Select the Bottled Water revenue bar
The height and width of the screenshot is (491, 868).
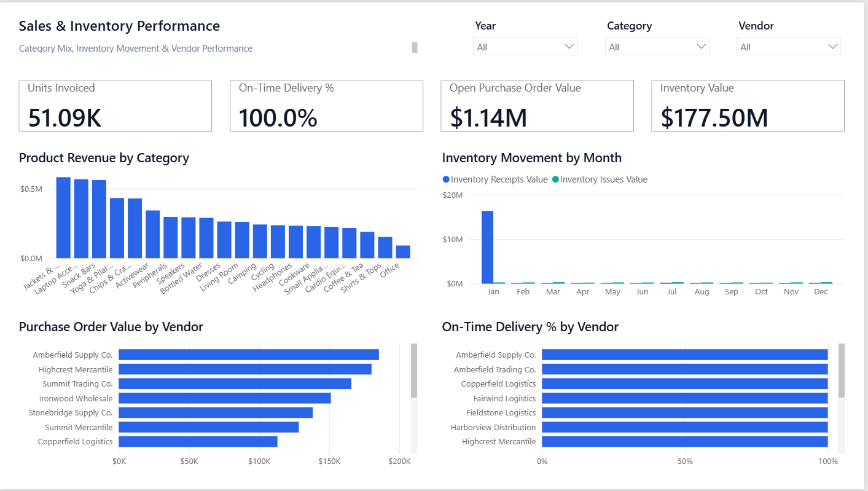[x=206, y=238]
